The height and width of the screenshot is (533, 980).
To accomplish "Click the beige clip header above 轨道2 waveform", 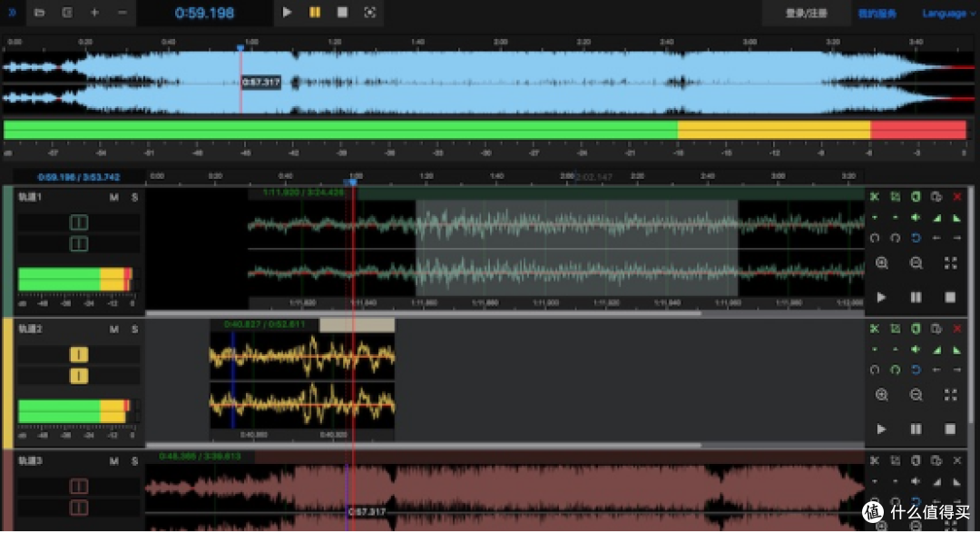I will [x=357, y=325].
